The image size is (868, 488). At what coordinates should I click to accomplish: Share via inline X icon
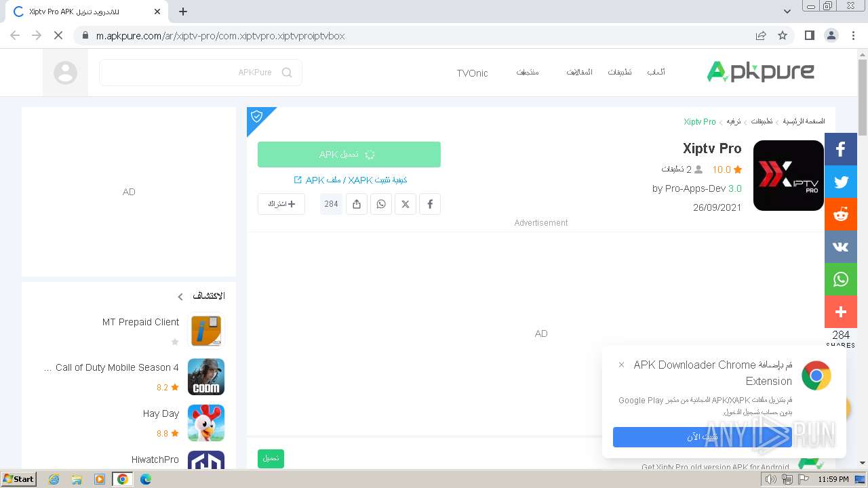[x=406, y=204]
